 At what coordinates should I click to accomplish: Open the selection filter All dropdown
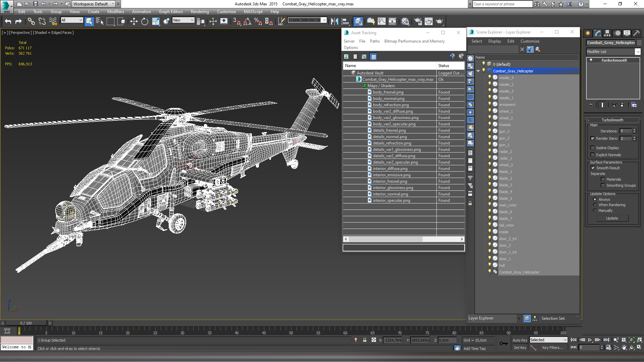coord(72,20)
